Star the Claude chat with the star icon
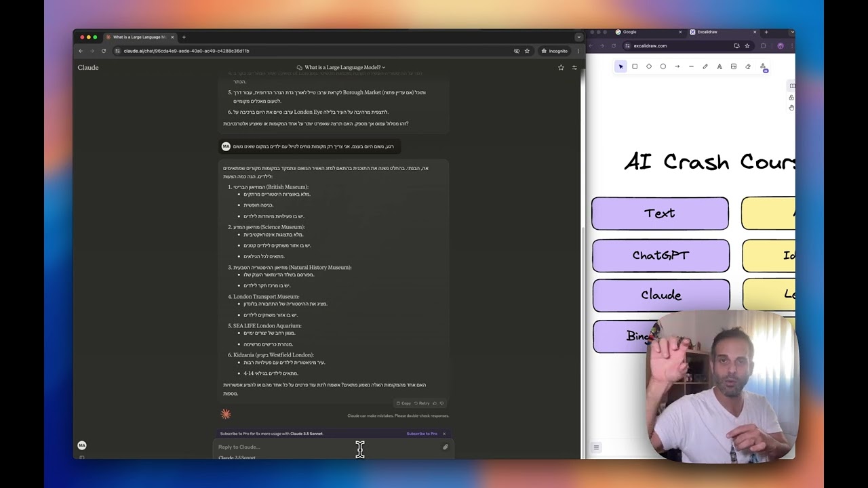868x488 pixels. (561, 67)
